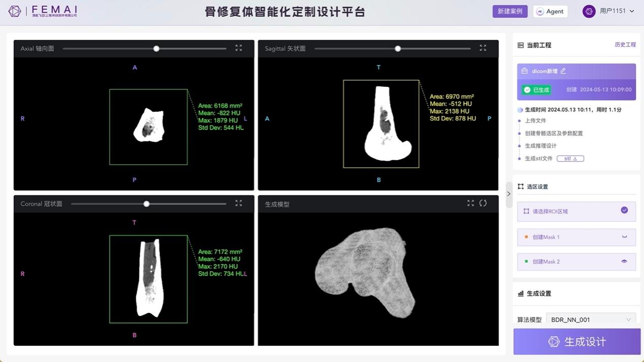
Task: Click the 新建案例 button
Action: [509, 11]
